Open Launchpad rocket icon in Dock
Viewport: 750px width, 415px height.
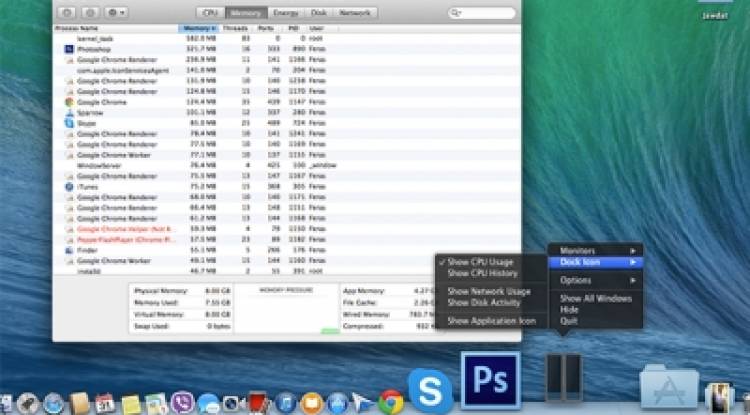(x=27, y=403)
